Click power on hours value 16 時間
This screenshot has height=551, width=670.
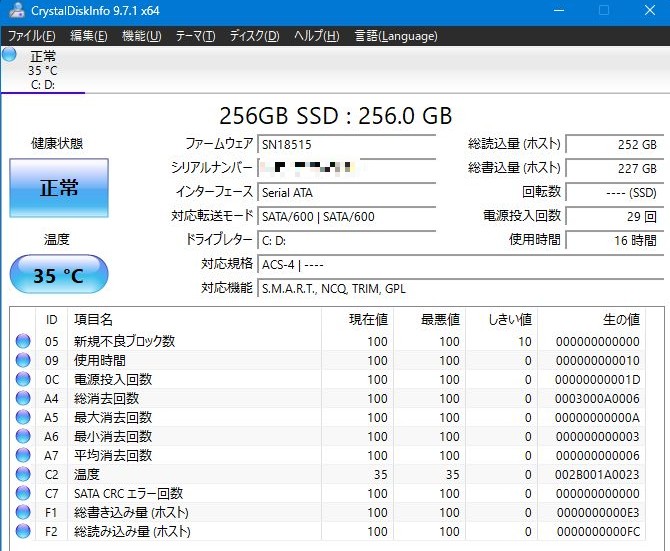(615, 240)
